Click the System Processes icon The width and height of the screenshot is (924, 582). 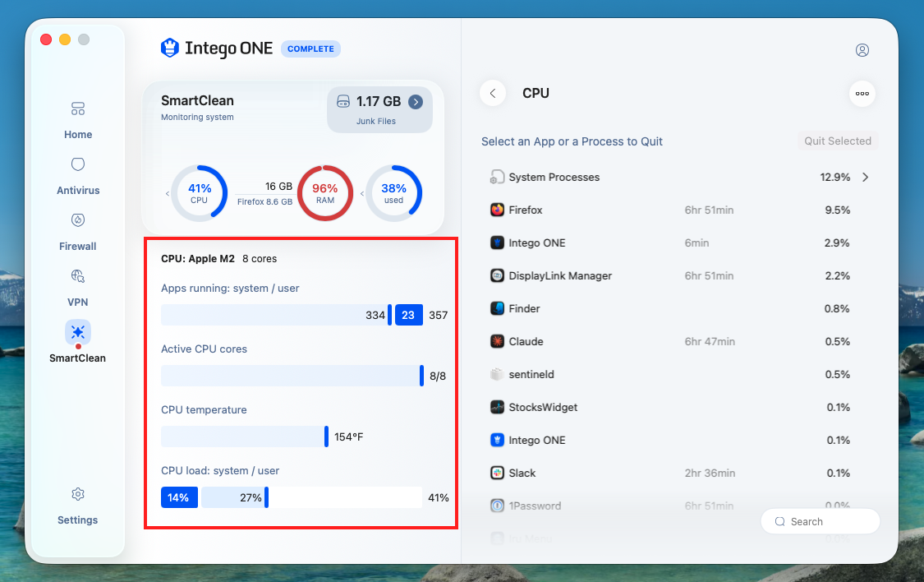[498, 177]
